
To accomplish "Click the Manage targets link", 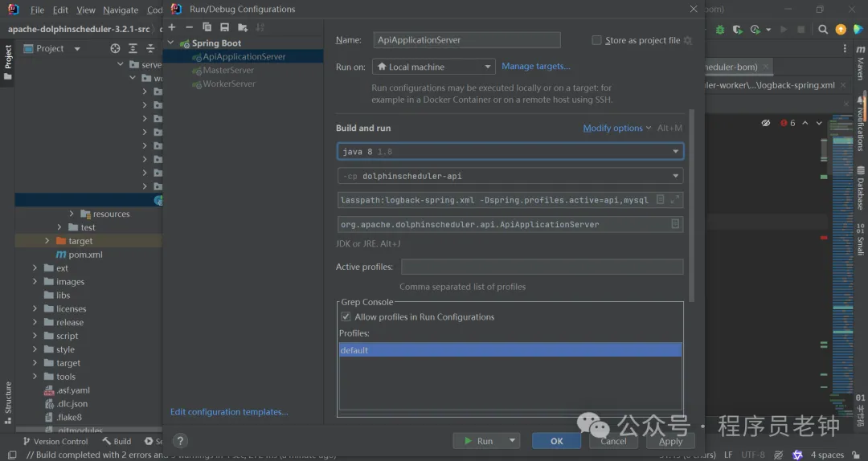I will 535,66.
